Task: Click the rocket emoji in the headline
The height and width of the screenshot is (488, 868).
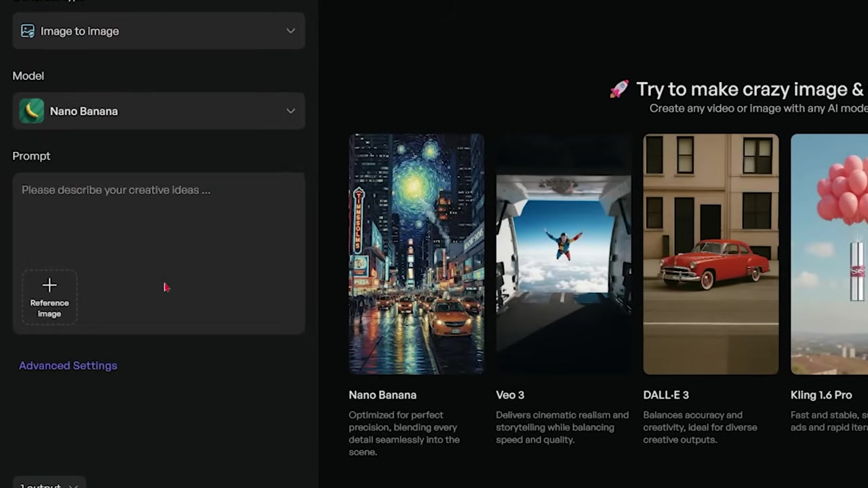Action: coord(618,89)
